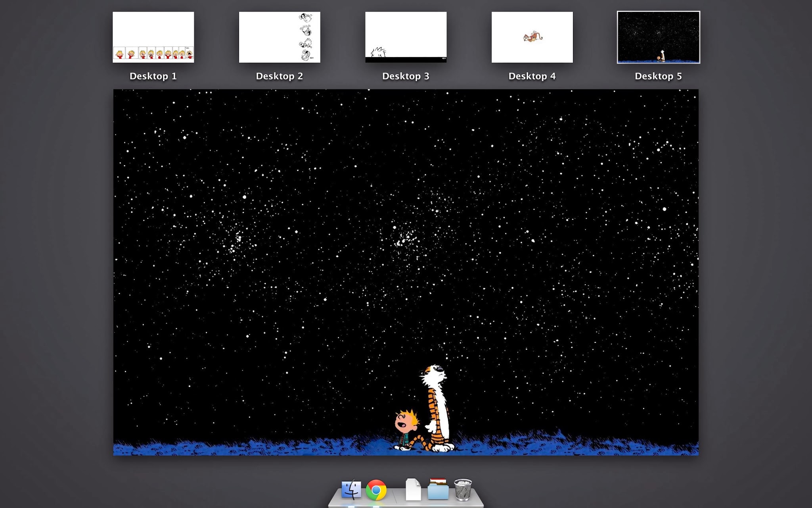Click the "Desktop 2" label text
Viewport: 812px width, 508px height.
click(280, 76)
